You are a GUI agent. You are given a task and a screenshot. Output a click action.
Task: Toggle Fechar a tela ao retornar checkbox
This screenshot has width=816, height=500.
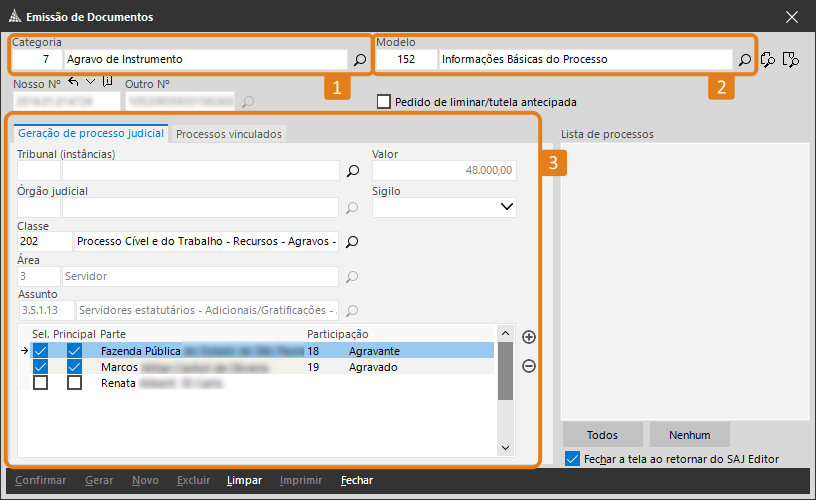[x=572, y=459]
